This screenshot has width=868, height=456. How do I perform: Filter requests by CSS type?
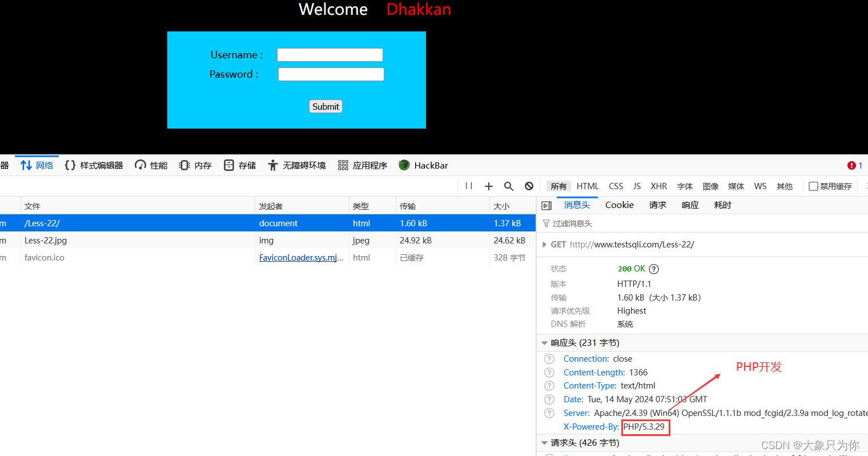pyautogui.click(x=616, y=186)
